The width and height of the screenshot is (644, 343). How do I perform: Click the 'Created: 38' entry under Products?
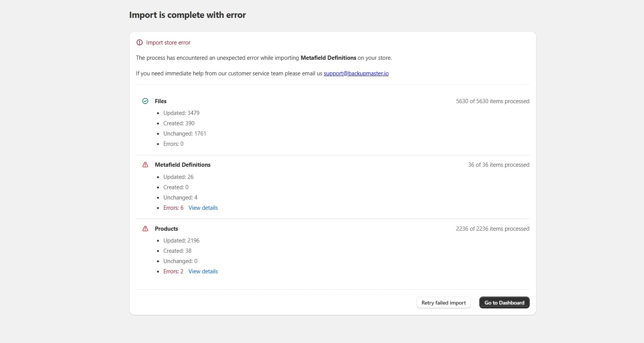(x=177, y=251)
